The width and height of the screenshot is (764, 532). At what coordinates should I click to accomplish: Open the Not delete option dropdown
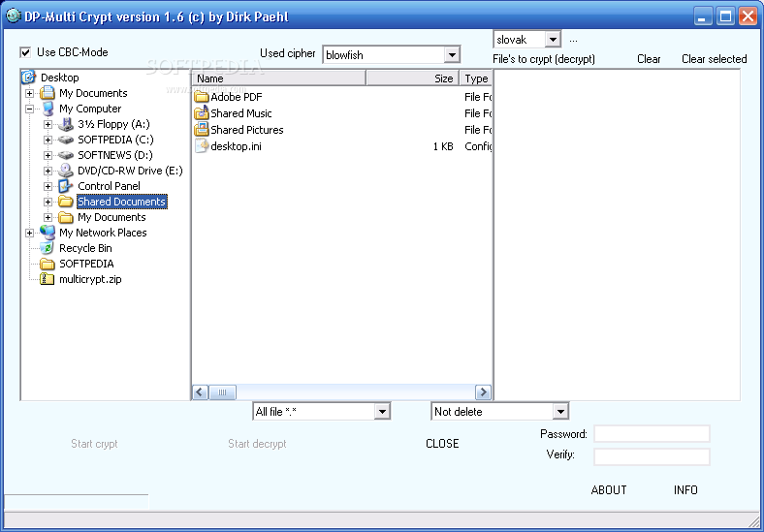click(560, 412)
